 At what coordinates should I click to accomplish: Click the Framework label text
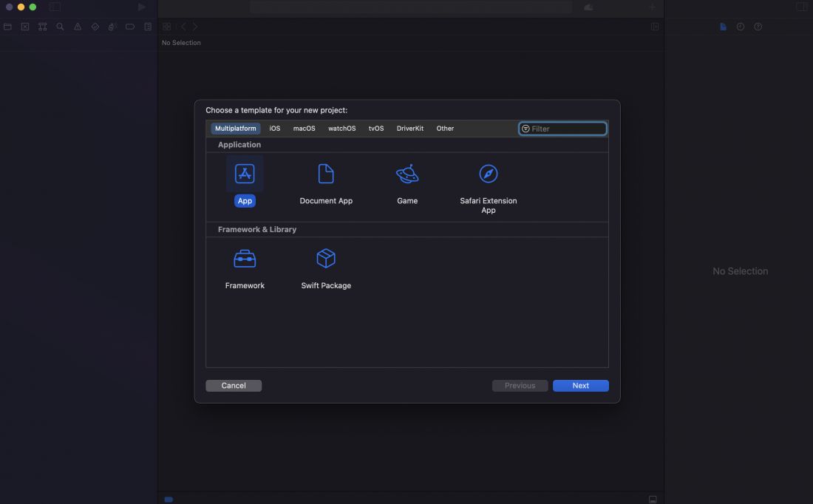[245, 286]
